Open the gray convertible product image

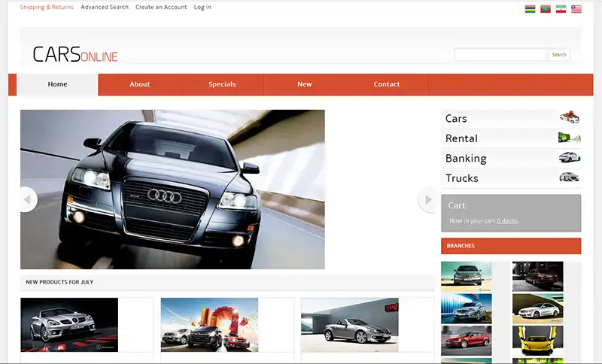(x=350, y=325)
